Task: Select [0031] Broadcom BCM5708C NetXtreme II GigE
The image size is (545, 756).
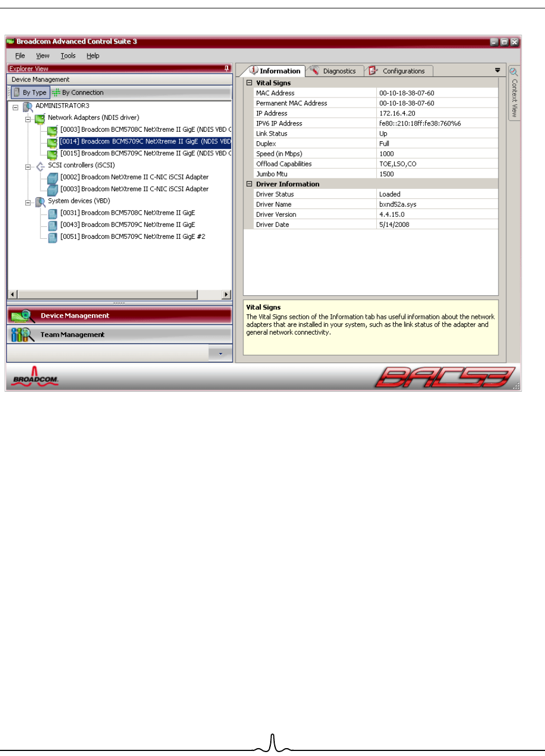Action: (128, 213)
